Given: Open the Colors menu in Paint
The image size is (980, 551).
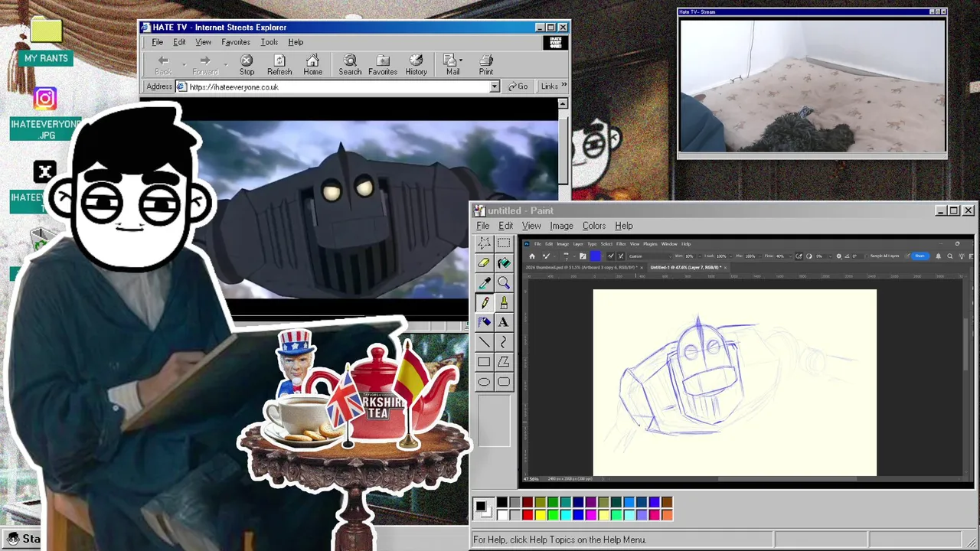Looking at the screenshot, I should 594,226.
